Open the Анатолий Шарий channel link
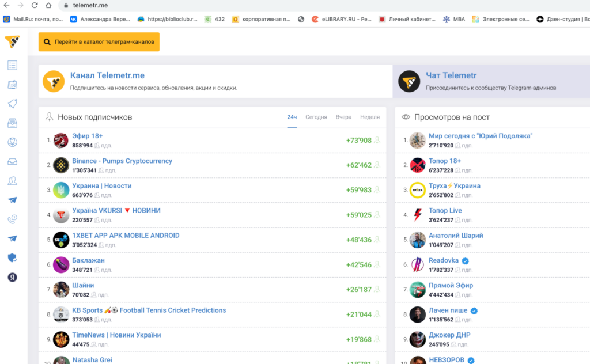Screen dimensions: 590x364 pyautogui.click(x=456, y=236)
